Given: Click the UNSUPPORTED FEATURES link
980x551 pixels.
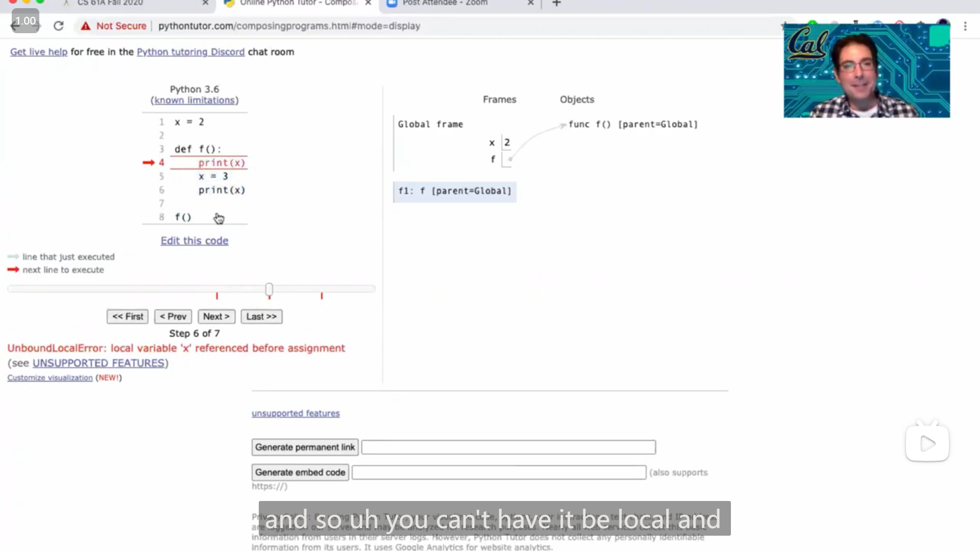Looking at the screenshot, I should [x=99, y=363].
